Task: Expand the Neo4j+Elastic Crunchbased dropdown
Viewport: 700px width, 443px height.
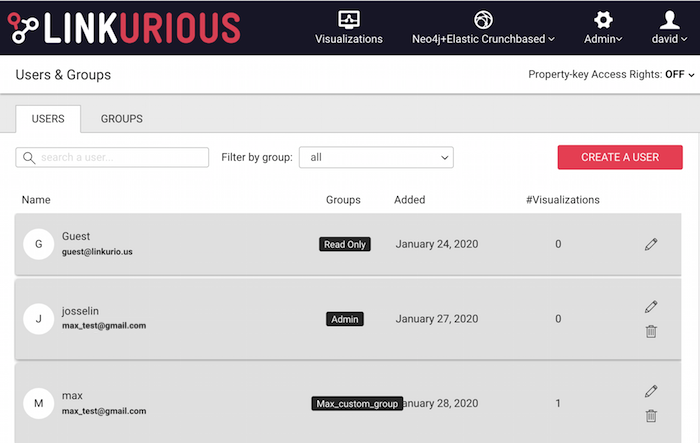Action: pos(483,39)
